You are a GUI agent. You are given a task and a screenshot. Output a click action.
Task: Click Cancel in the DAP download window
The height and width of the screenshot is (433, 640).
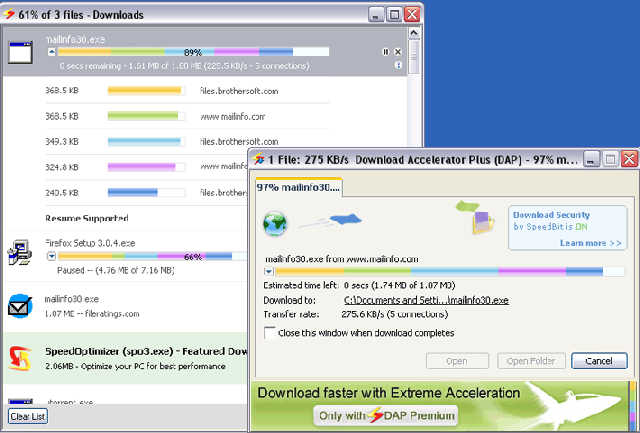600,361
